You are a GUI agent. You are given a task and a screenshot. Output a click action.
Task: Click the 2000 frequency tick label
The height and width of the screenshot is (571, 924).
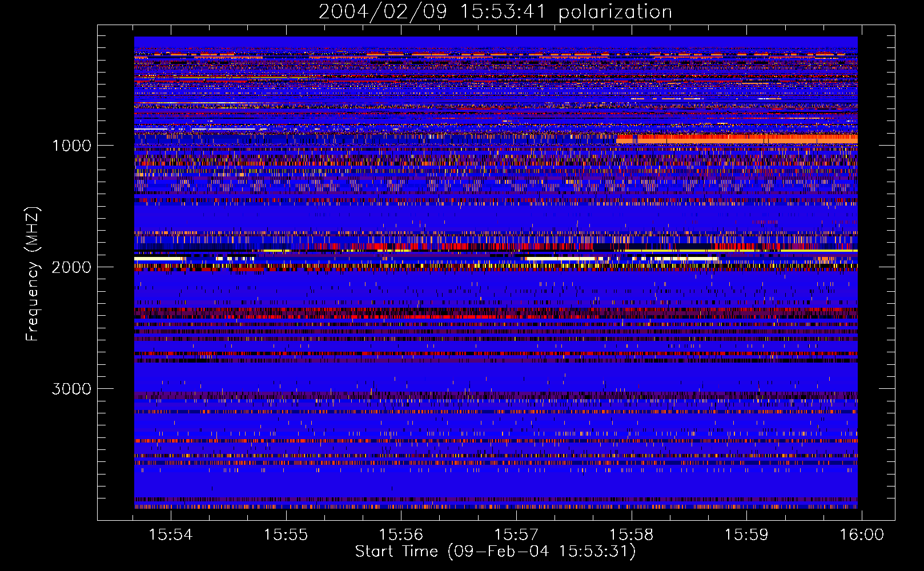(71, 267)
